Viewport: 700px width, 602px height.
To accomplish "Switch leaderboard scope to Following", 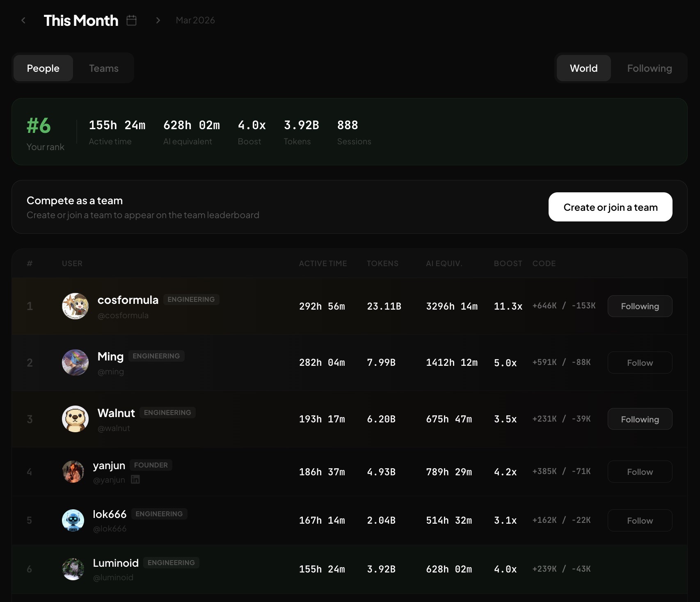I will pos(649,68).
